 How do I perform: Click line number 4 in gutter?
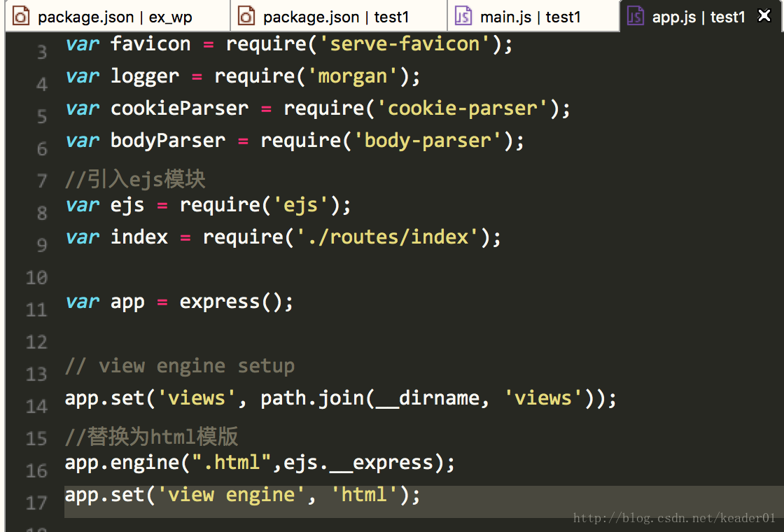coord(42,84)
